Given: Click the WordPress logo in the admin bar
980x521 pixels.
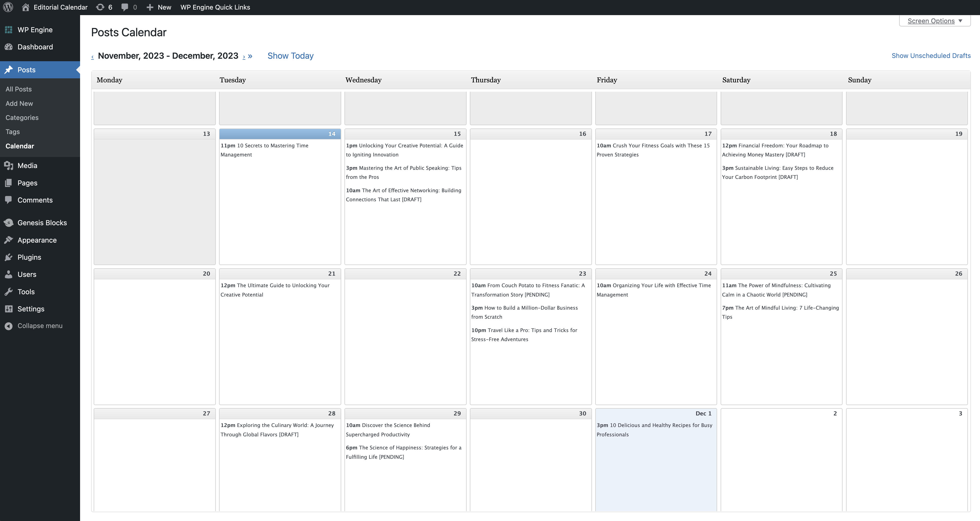Looking at the screenshot, I should (8, 7).
